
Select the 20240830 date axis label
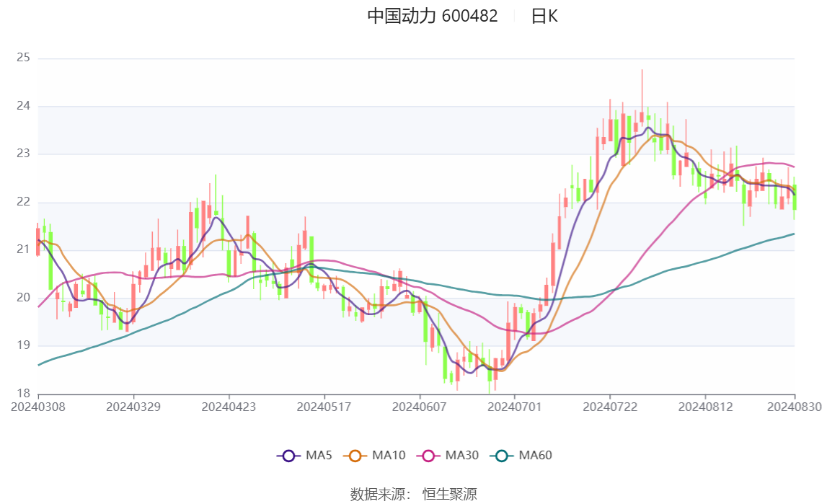click(795, 407)
